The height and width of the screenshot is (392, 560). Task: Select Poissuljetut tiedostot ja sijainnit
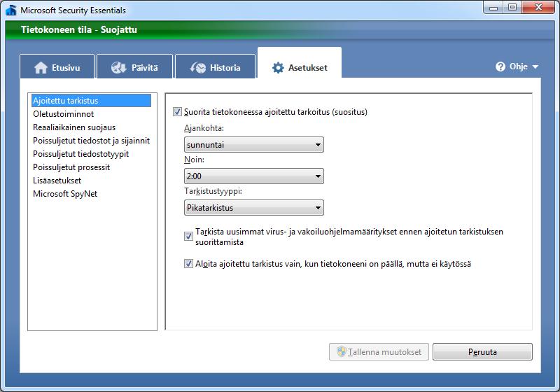pyautogui.click(x=91, y=140)
